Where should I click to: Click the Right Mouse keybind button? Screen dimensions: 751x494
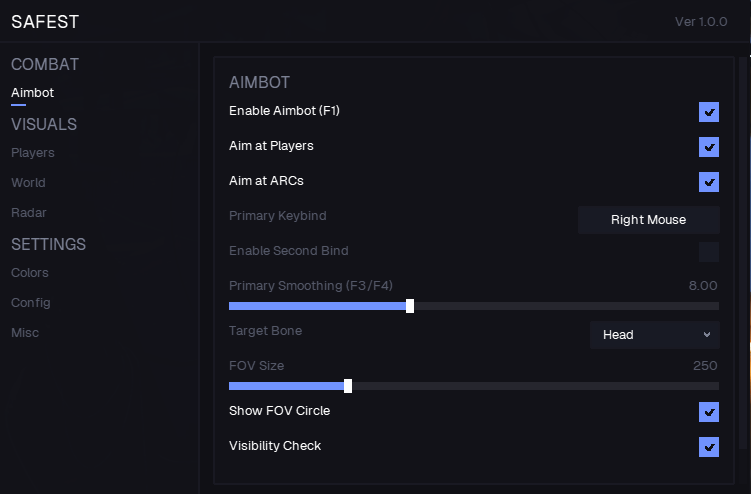point(648,220)
